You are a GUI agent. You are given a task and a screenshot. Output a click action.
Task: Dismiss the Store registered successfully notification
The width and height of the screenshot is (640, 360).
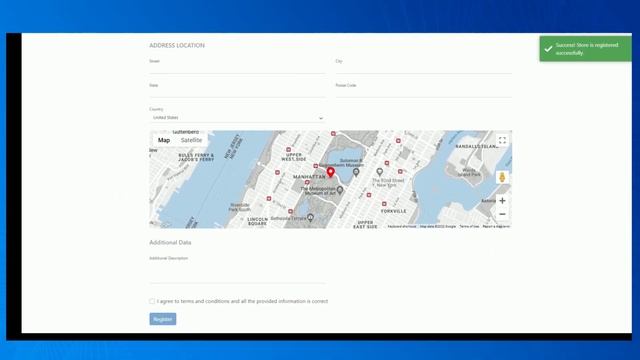[x=585, y=49]
